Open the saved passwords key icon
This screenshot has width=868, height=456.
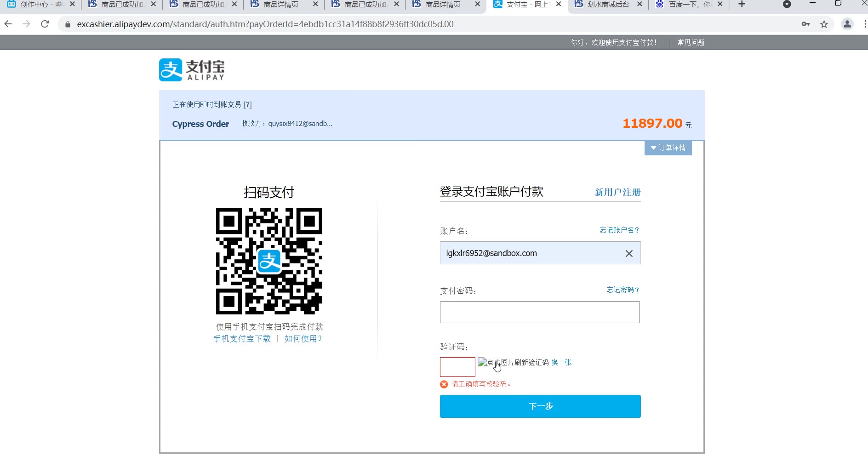pyautogui.click(x=805, y=24)
